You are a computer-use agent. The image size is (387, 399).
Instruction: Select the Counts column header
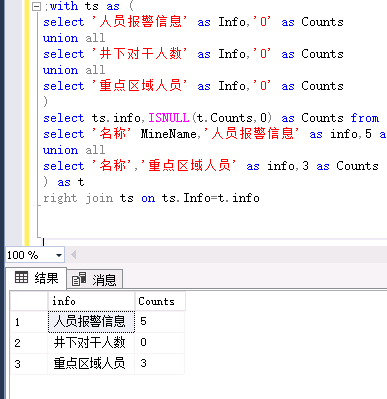[x=160, y=301]
